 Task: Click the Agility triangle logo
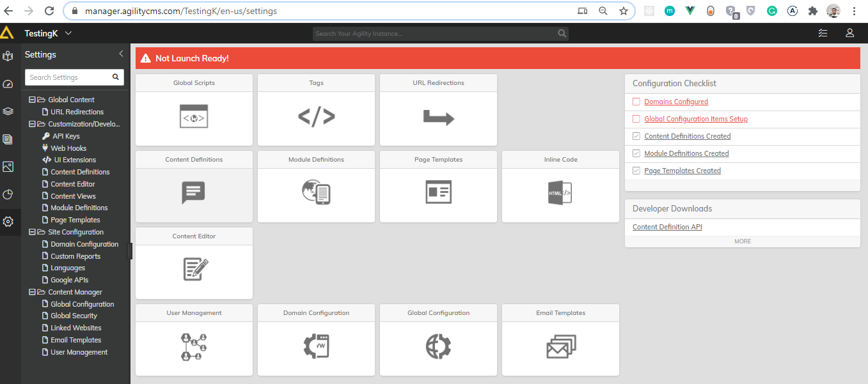point(7,33)
